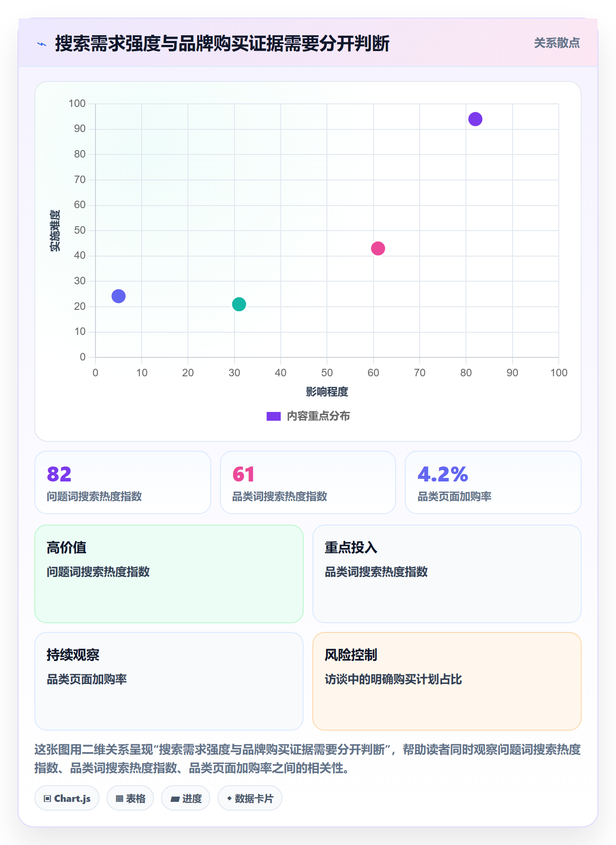The height and width of the screenshot is (845, 616).
Task: Select the teal scatter point in the chart
Action: [239, 304]
